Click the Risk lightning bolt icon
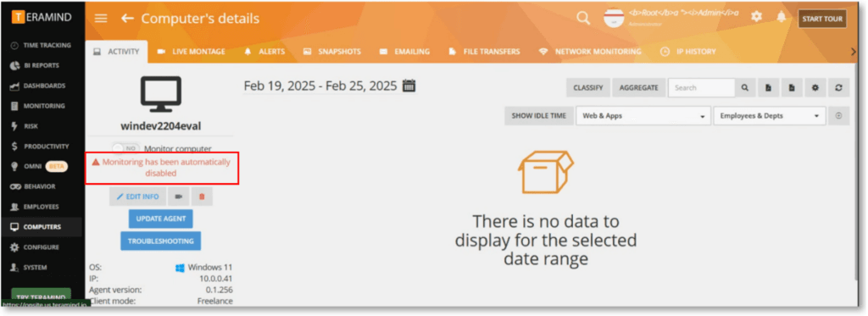The height and width of the screenshot is (316, 868). pos(14,126)
